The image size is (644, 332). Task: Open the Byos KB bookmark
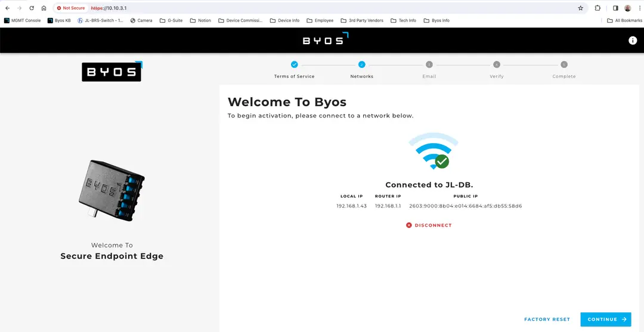pos(59,20)
